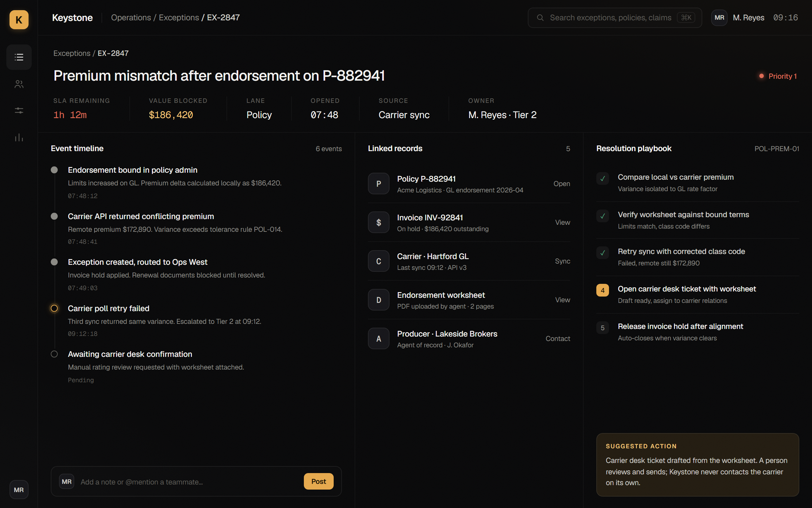Click EX-2847 in the top breadcrumb
Viewport: 812px width, 508px height.
click(x=223, y=18)
